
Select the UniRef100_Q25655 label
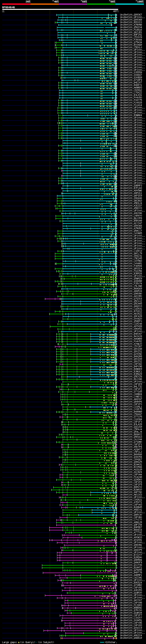click(131, 570)
